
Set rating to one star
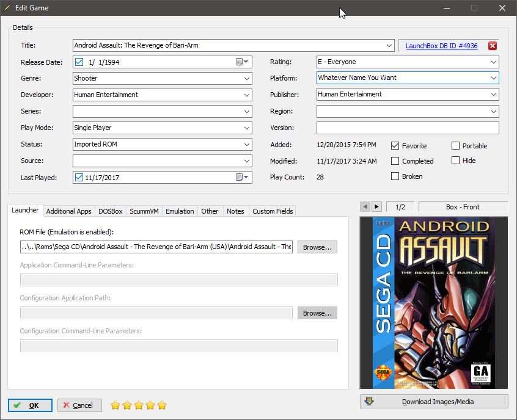(x=115, y=405)
